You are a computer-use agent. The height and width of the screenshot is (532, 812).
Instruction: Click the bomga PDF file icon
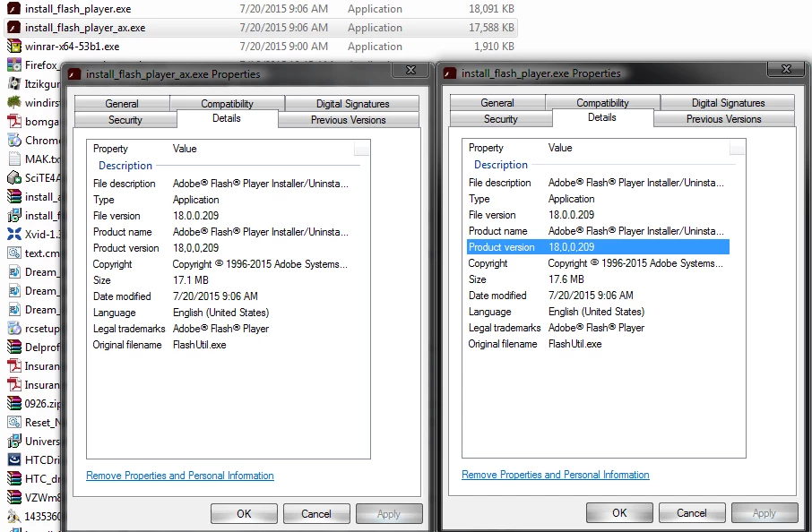14,122
